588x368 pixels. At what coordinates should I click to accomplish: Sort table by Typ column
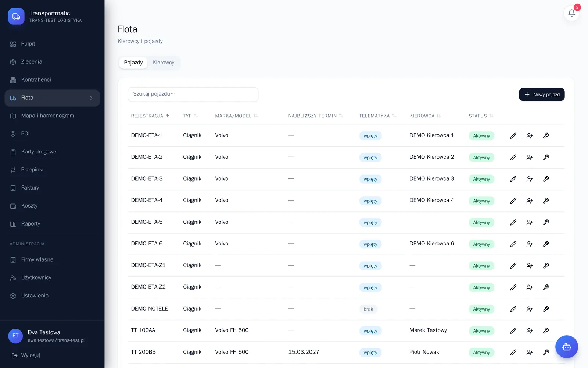pos(190,116)
